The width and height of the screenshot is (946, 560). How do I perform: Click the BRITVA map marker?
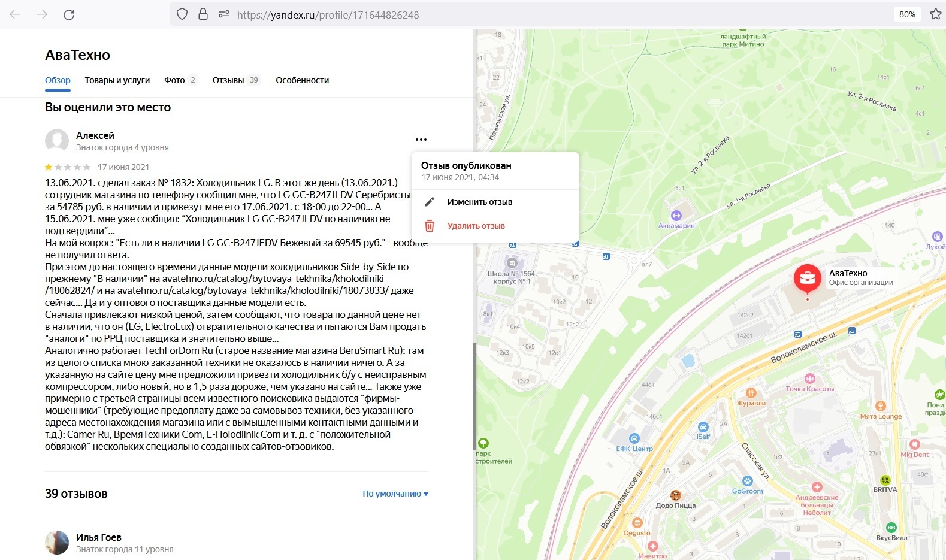(885, 480)
